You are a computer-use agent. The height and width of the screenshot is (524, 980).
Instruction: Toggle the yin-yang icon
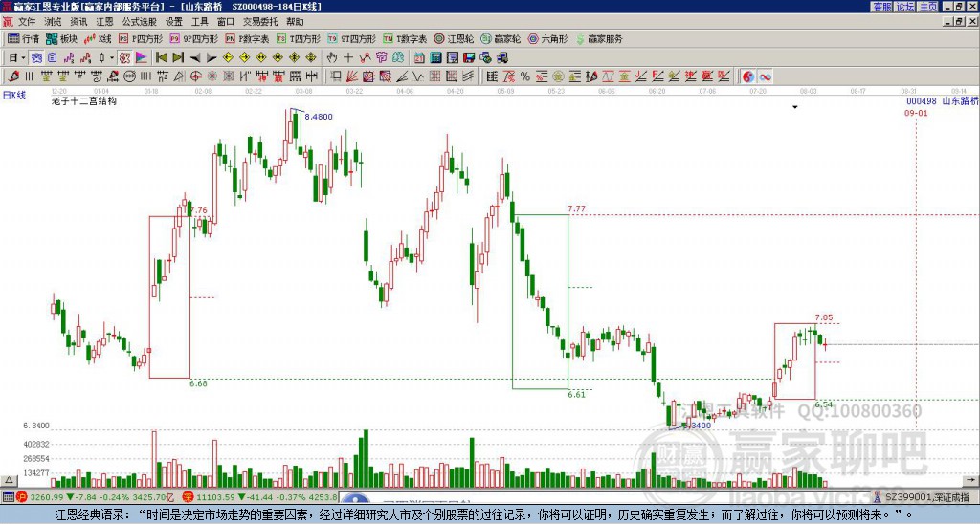(747, 76)
